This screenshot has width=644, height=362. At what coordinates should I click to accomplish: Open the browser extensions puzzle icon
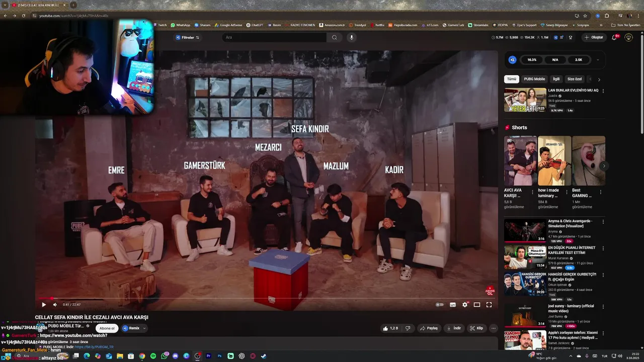click(x=607, y=16)
